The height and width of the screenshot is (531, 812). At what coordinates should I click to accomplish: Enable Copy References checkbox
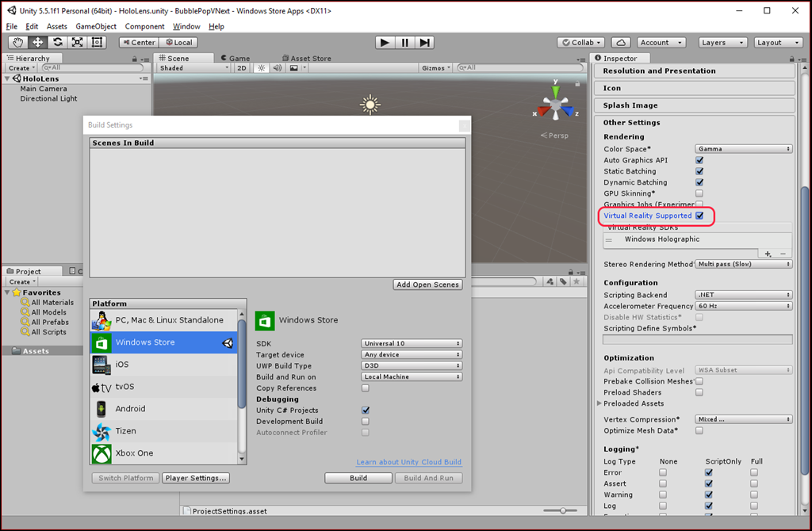(366, 388)
